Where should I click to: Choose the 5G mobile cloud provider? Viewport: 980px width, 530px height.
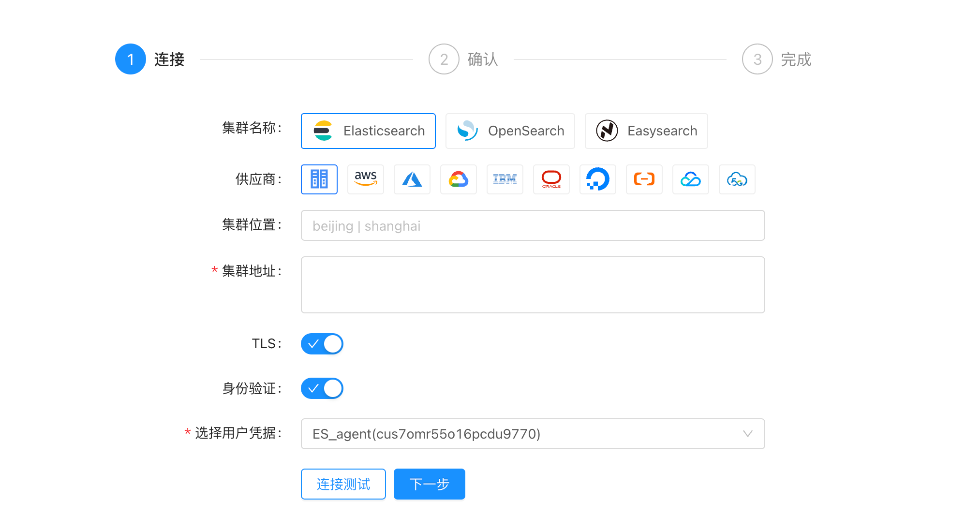click(737, 179)
